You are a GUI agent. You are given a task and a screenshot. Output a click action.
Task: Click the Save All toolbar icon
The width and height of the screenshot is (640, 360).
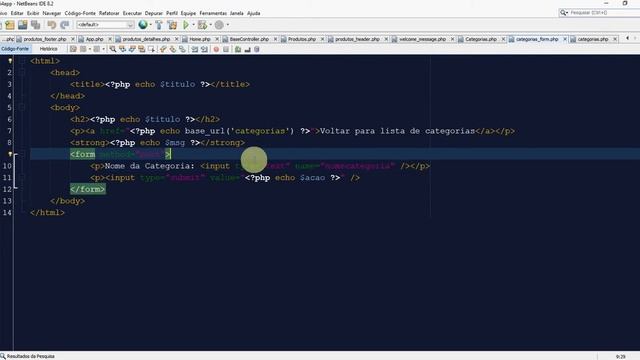(x=36, y=25)
